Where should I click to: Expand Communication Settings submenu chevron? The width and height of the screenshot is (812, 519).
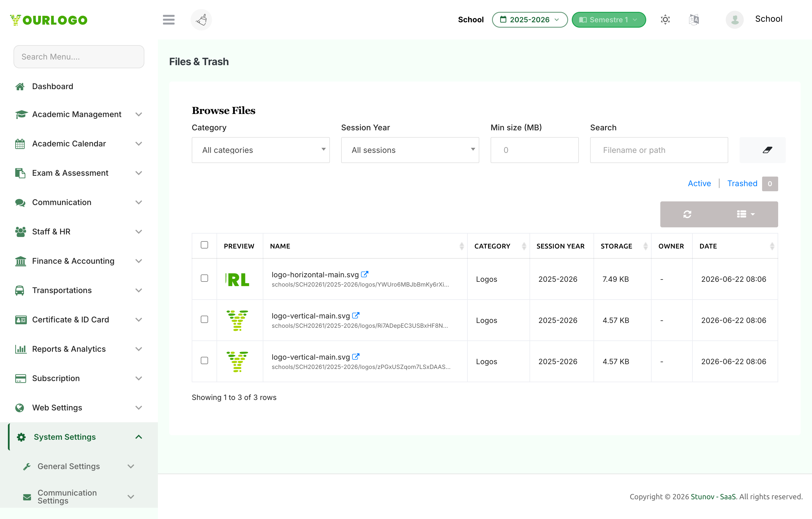coord(131,497)
